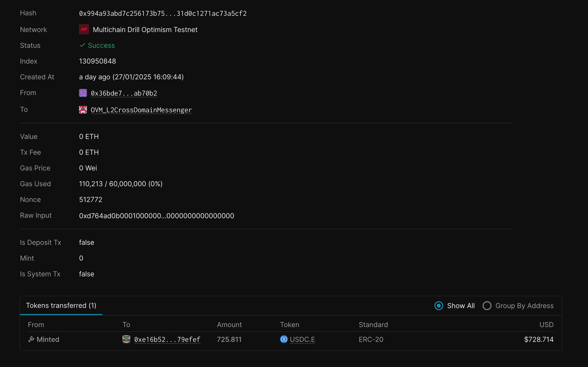The image size is (588, 367).
Task: Open the Tokens transferred (1) tab
Action: point(61,305)
